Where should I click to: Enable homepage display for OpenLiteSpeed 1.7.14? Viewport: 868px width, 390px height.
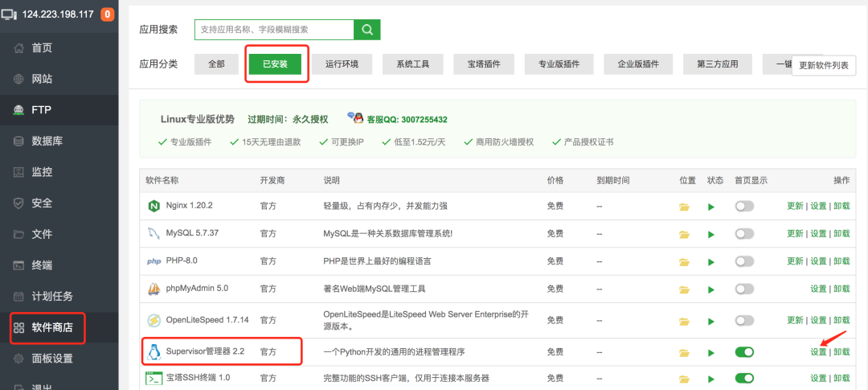[744, 320]
